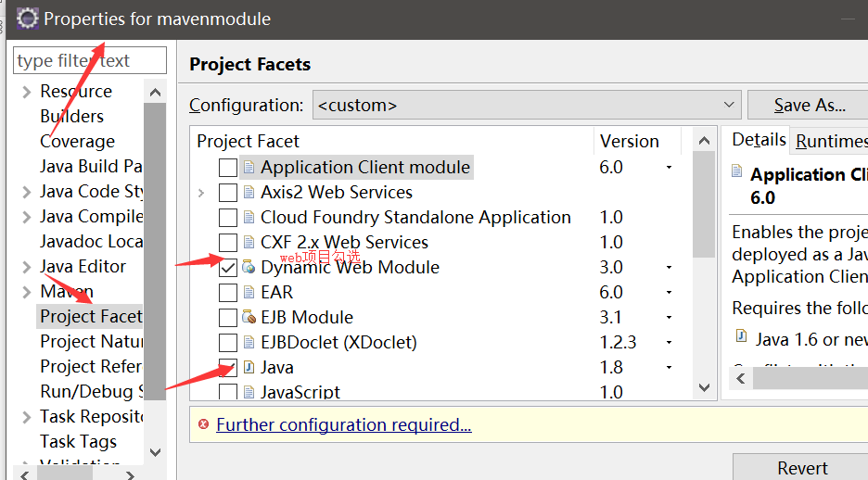The width and height of the screenshot is (868, 480).
Task: Click the red error icon beside configuration message
Action: [202, 425]
